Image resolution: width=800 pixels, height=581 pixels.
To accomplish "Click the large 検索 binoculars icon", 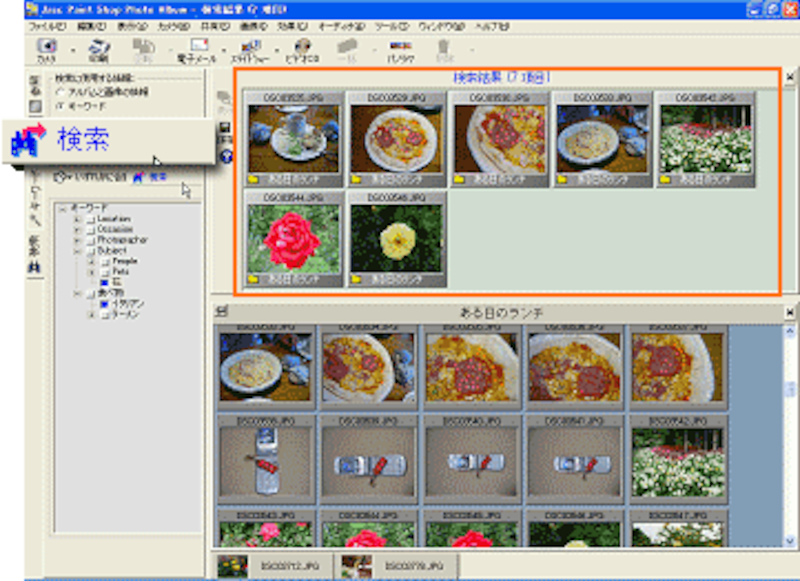I will tap(31, 141).
